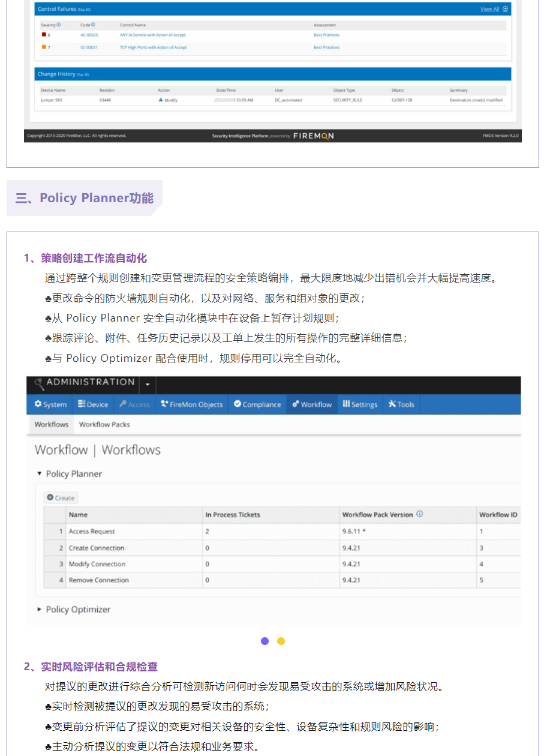
Task: Click the info icon next to Code
Action: point(93,25)
